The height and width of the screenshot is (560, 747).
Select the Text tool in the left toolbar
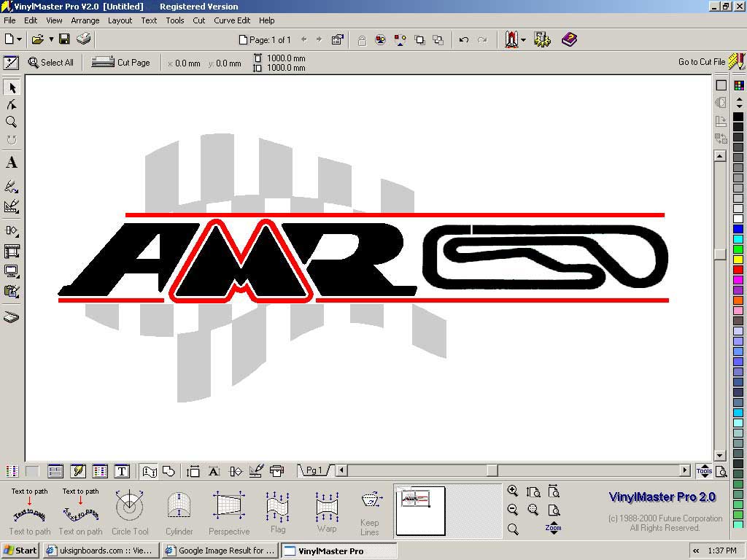point(12,163)
